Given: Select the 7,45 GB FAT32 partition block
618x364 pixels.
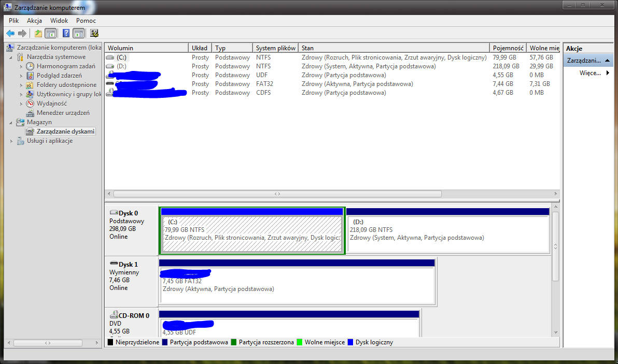Looking at the screenshot, I should pos(297,282).
